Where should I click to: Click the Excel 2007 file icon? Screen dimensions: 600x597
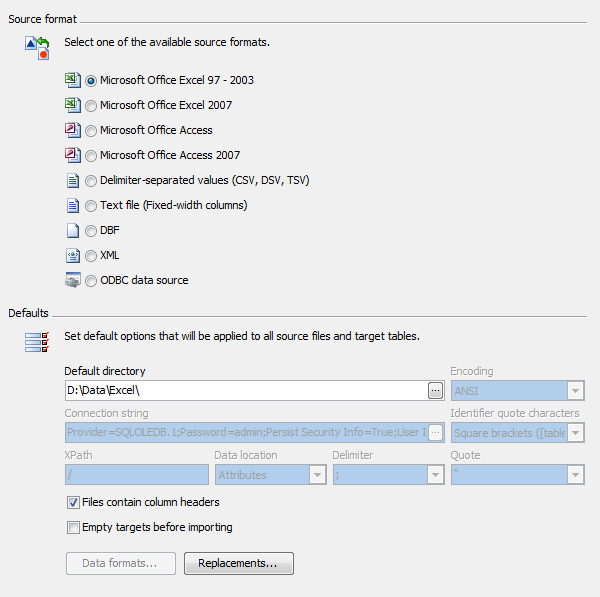point(73,105)
